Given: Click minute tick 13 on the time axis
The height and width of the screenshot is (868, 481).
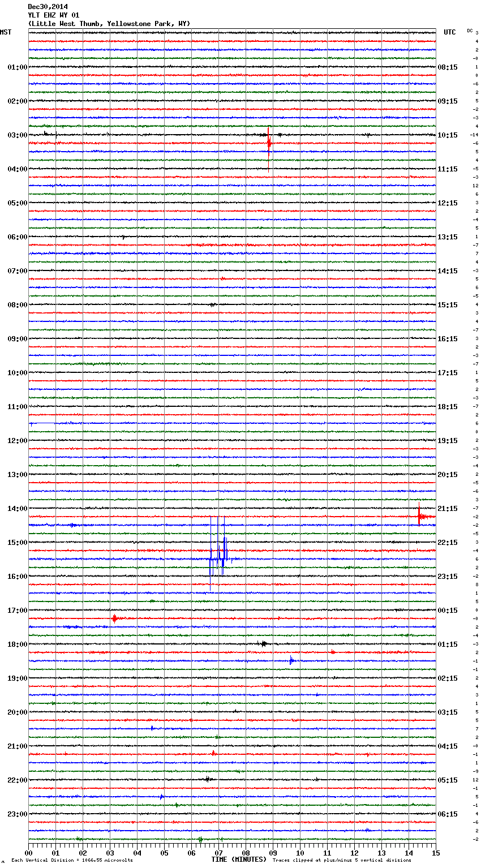Looking at the screenshot, I should (381, 853).
